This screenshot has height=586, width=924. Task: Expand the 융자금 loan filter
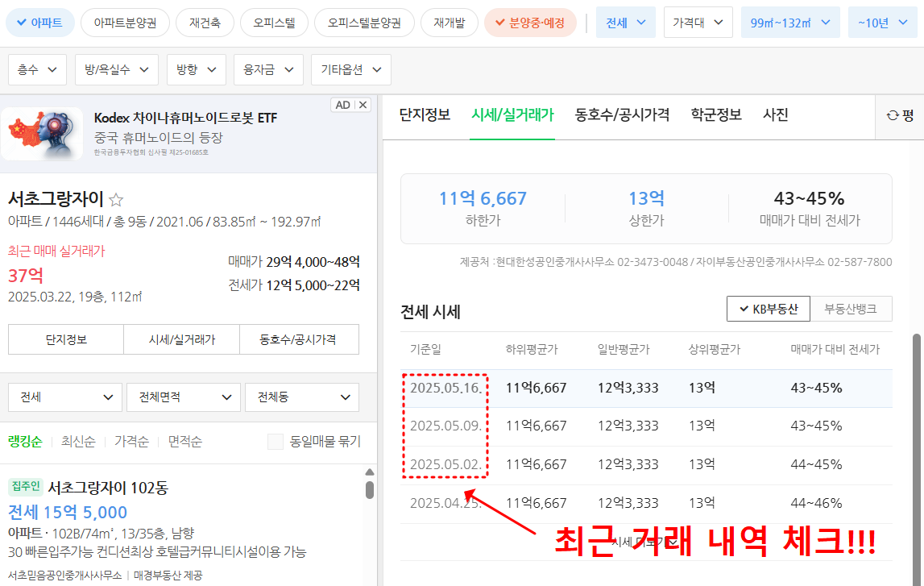pos(268,69)
